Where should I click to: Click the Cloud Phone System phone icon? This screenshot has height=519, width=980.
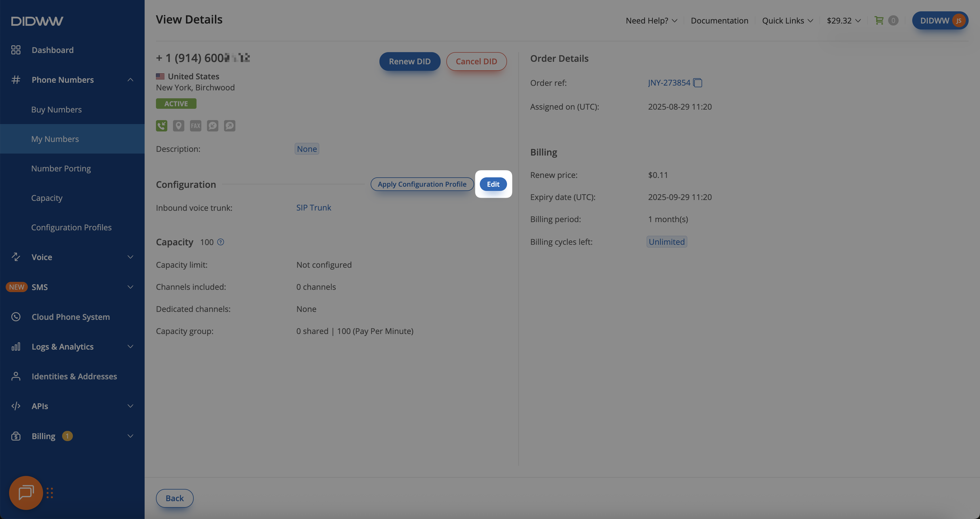coord(16,316)
